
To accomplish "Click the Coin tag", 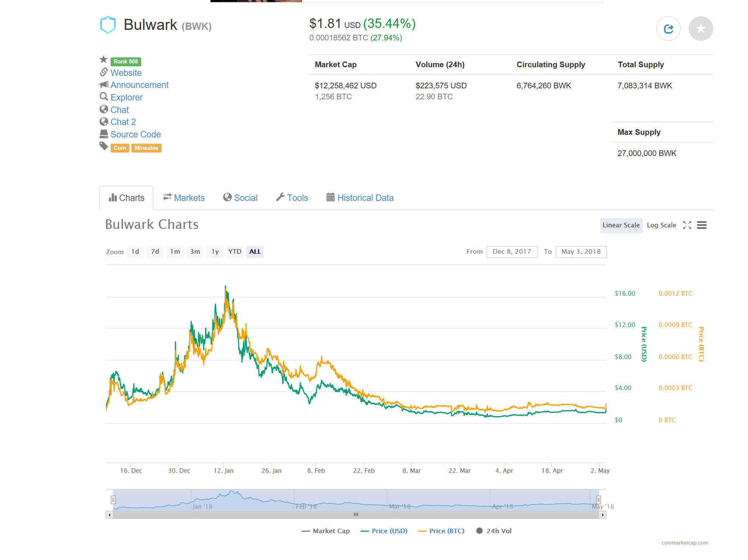I will 120,148.
